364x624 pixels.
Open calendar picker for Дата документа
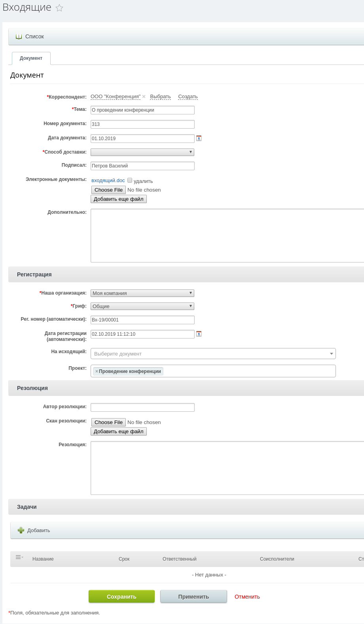coord(199,138)
